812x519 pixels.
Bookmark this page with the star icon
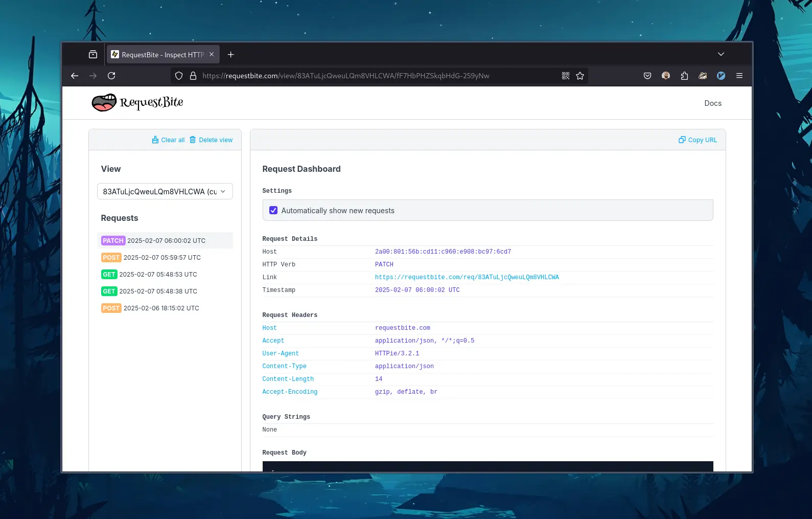click(580, 76)
